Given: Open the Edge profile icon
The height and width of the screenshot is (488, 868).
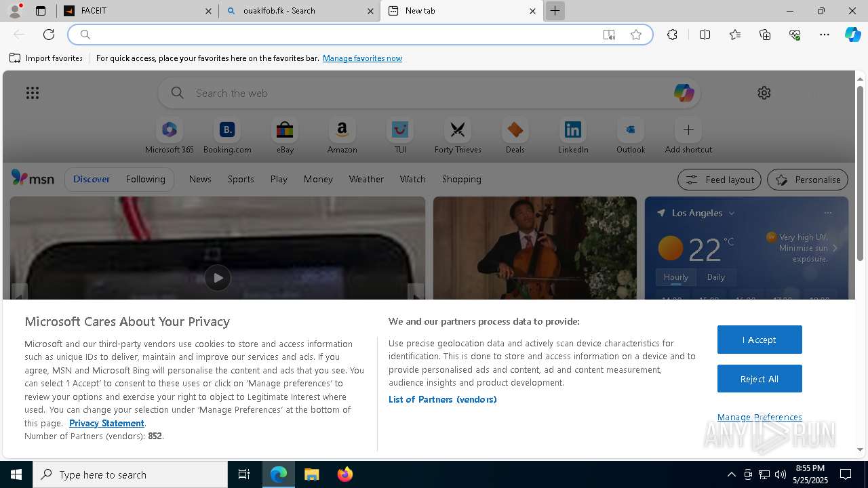Looking at the screenshot, I should [14, 11].
